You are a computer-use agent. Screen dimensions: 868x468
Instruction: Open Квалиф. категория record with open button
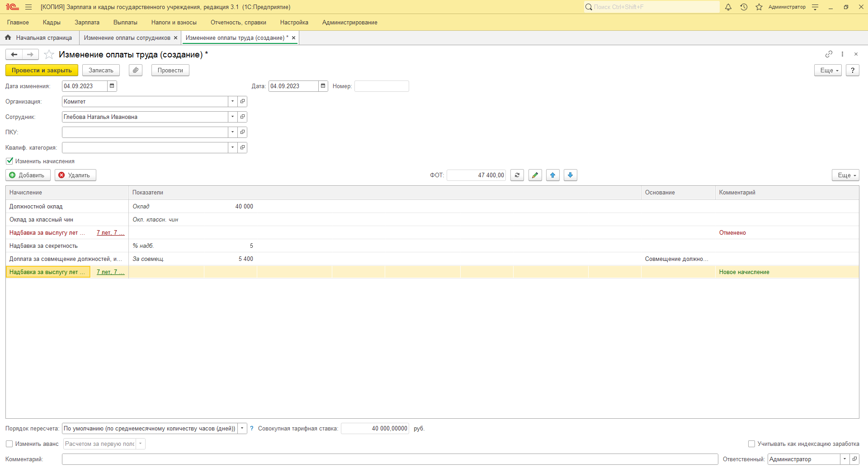[x=242, y=148]
